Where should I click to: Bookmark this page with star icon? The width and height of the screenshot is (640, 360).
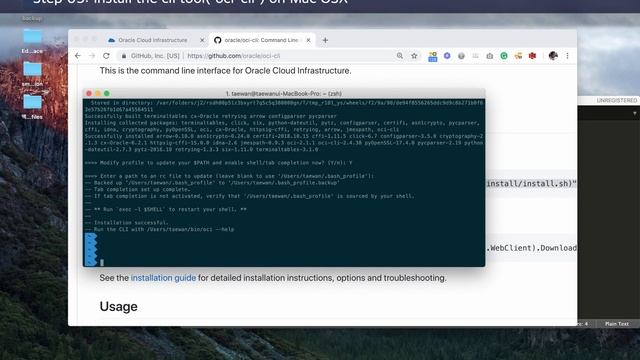[414, 56]
